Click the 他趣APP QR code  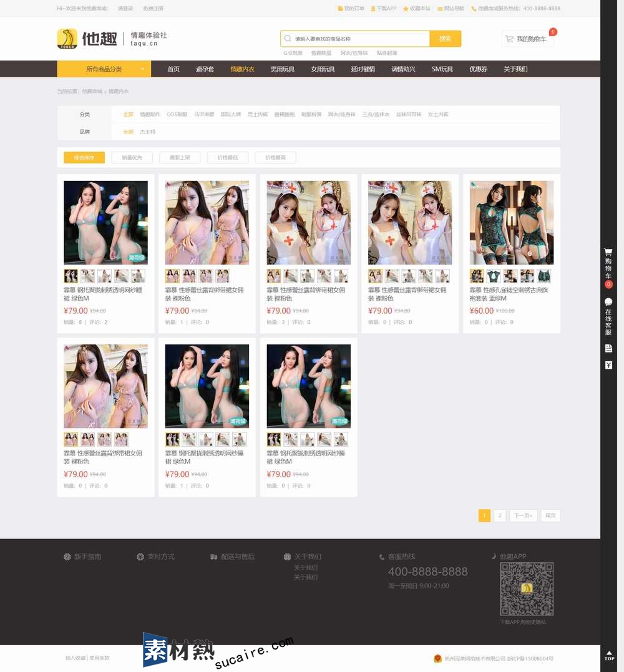tap(527, 589)
